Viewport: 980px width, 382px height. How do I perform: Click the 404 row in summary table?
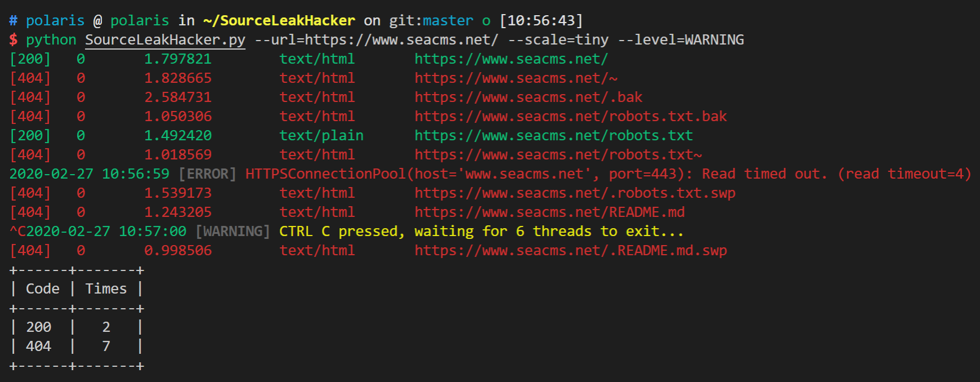point(77,347)
